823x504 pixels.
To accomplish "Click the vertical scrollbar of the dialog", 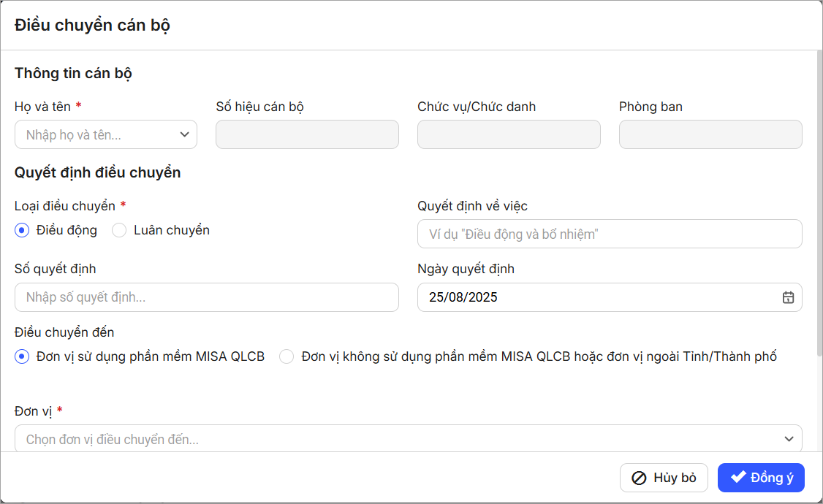I will (819, 205).
